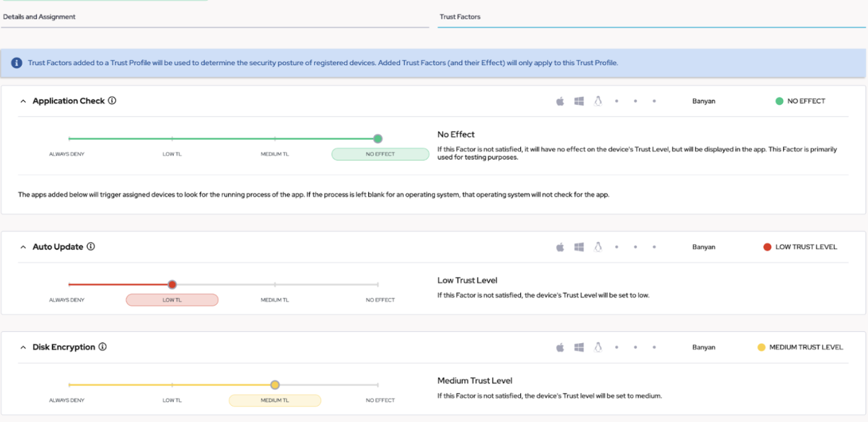Set Auto Update to Medium TL
The image size is (868, 422).
coord(275,300)
